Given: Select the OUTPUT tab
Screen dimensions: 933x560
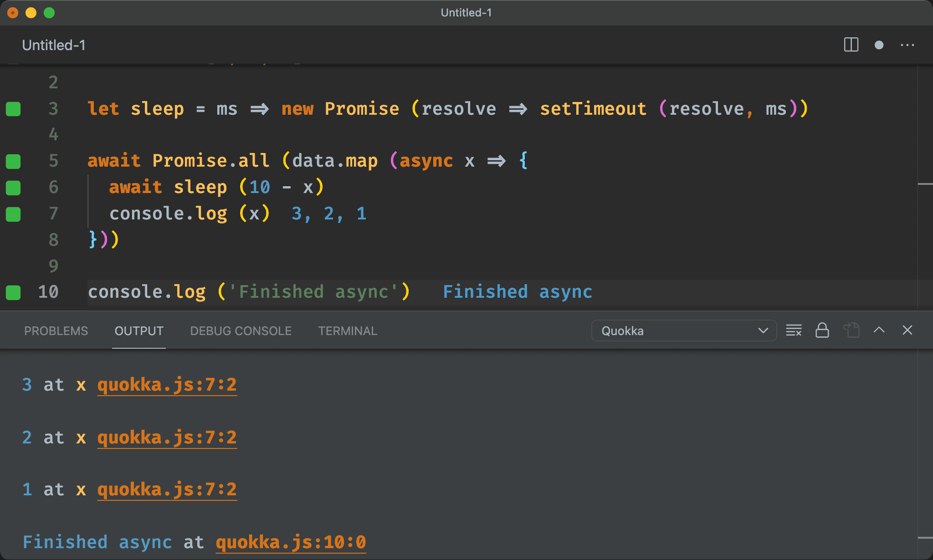Looking at the screenshot, I should click(x=138, y=331).
